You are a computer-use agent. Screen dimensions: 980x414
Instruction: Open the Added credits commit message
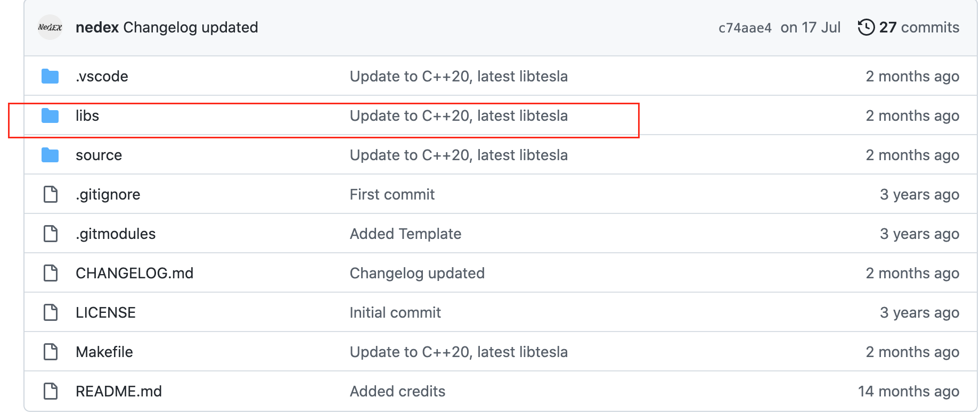pos(397,391)
